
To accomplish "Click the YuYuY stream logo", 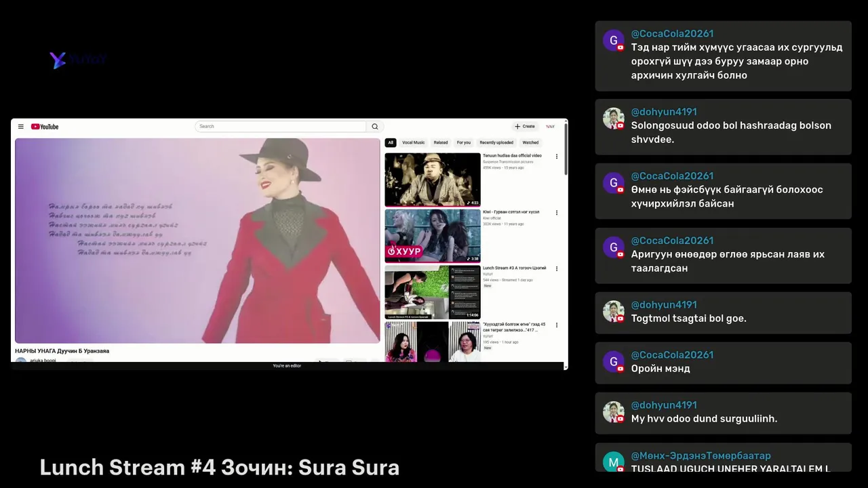I will 78,60.
